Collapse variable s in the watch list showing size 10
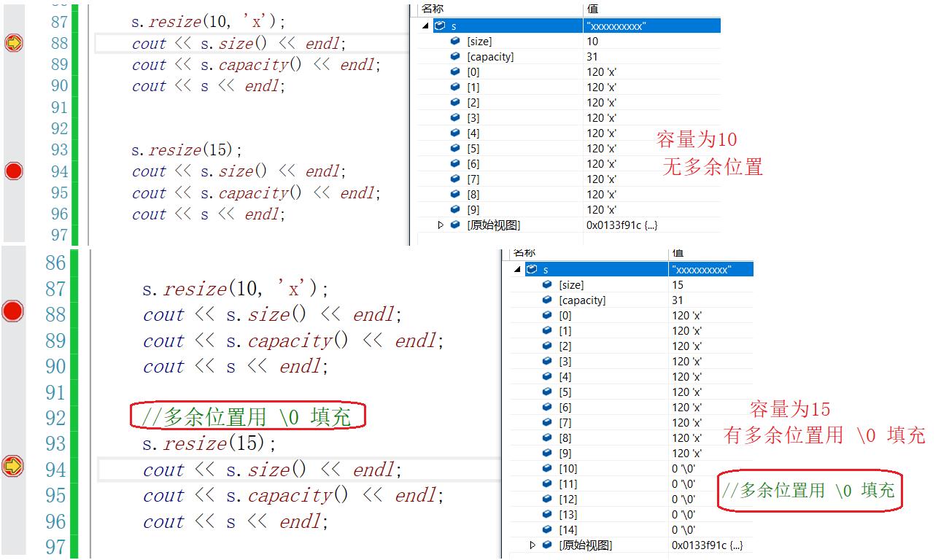 pos(425,26)
